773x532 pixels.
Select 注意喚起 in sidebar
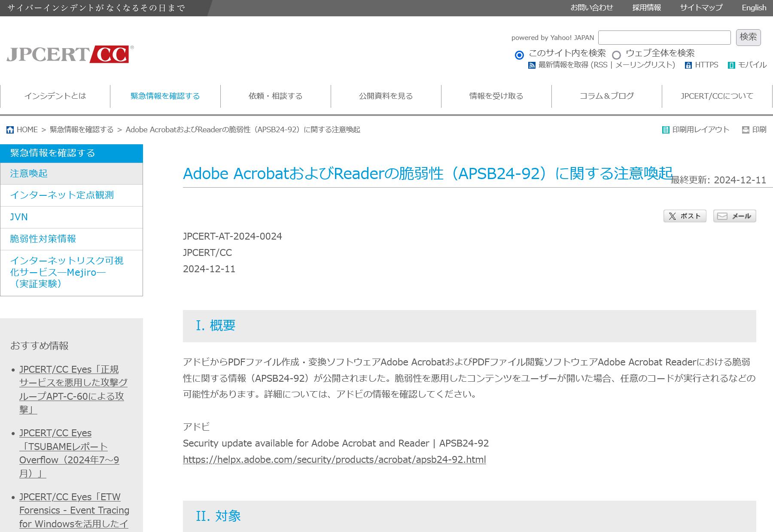coord(71,173)
